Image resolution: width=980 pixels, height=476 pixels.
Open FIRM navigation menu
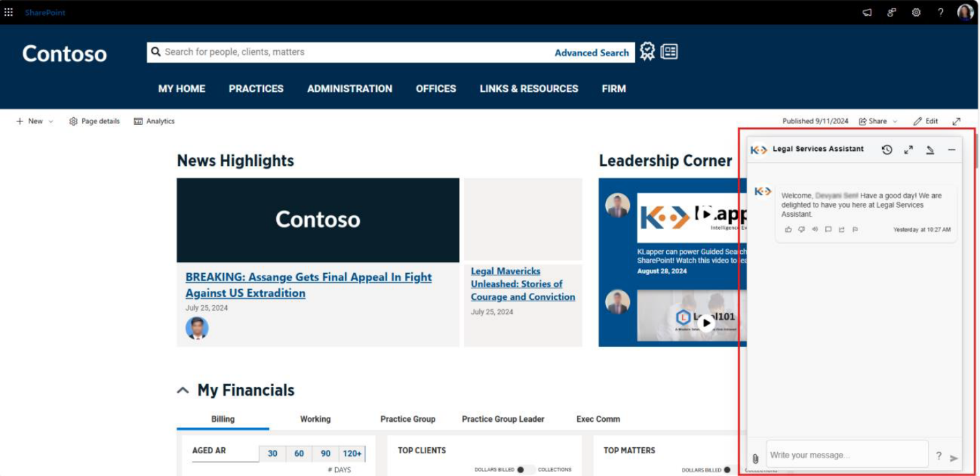click(x=614, y=88)
